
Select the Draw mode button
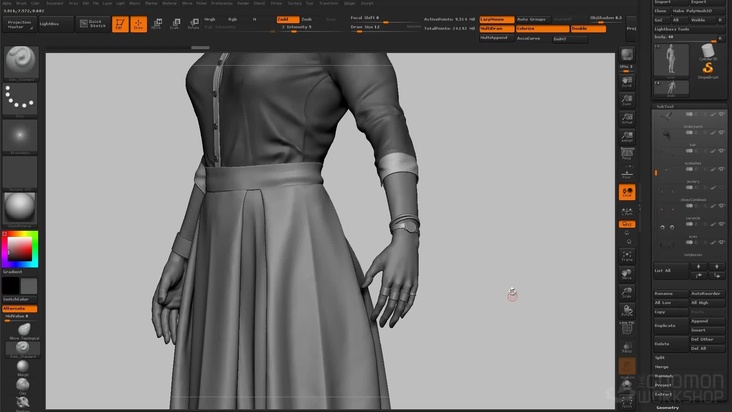[x=139, y=23]
